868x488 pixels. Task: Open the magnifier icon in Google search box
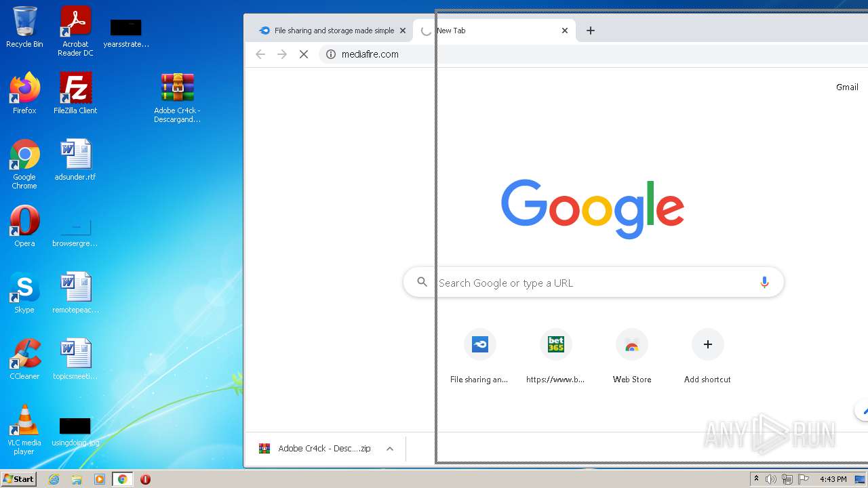point(422,282)
